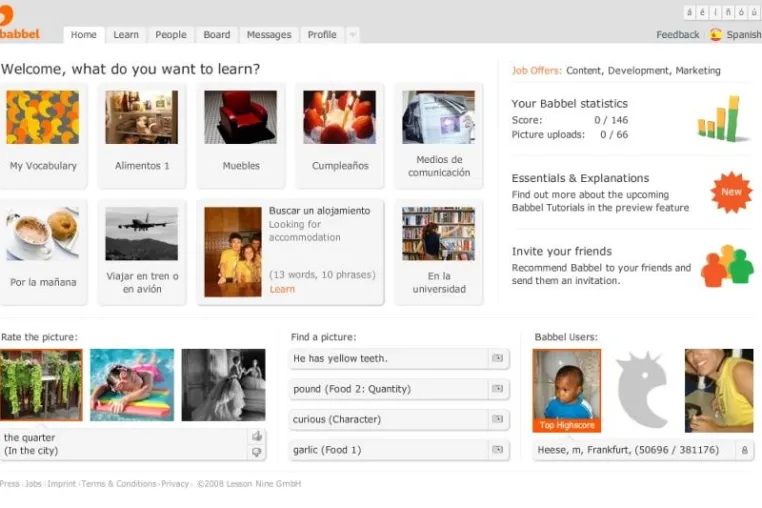Go to the Home tab
762x508 pixels.
coord(84,35)
